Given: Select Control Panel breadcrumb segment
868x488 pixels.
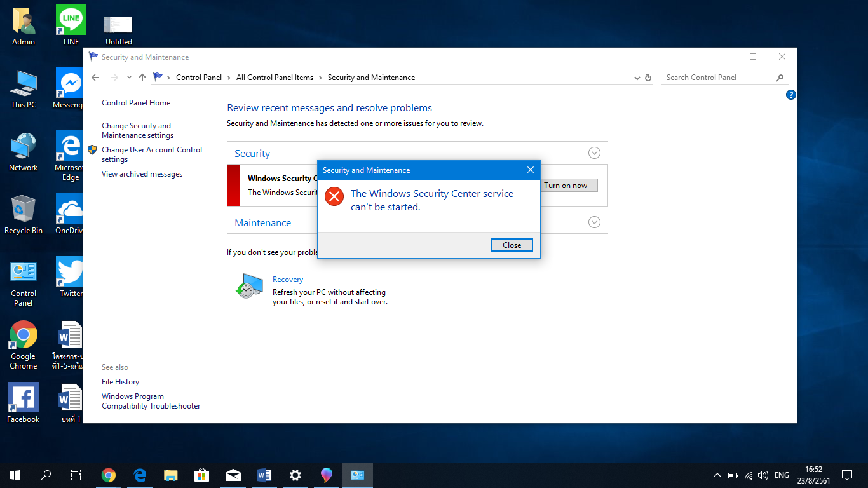Looking at the screenshot, I should 199,78.
